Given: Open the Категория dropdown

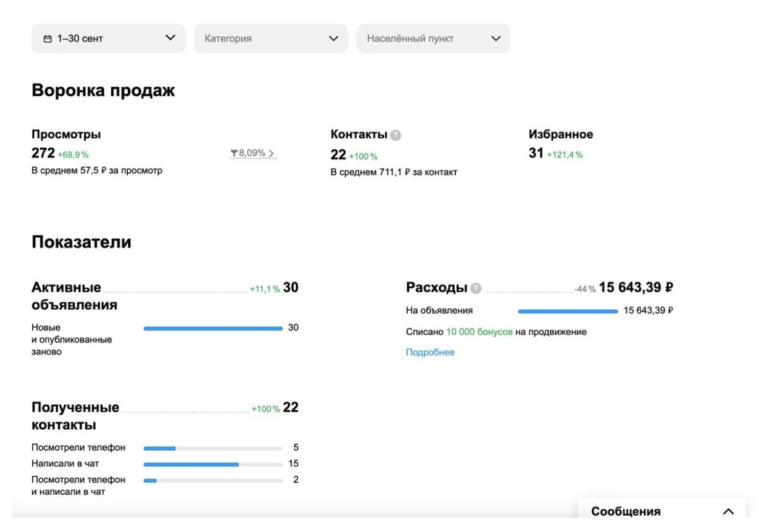Looking at the screenshot, I should (x=270, y=39).
